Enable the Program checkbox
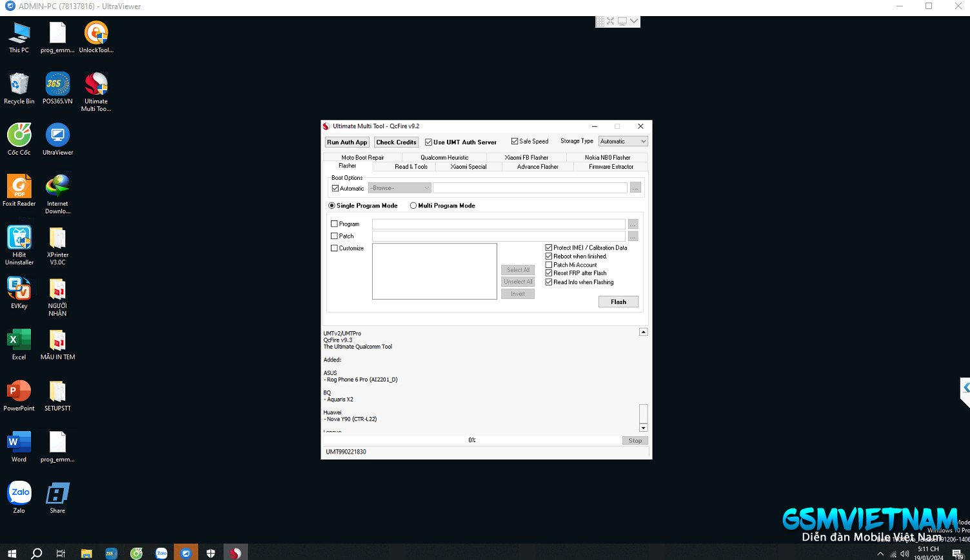The image size is (970, 560). coord(345,224)
